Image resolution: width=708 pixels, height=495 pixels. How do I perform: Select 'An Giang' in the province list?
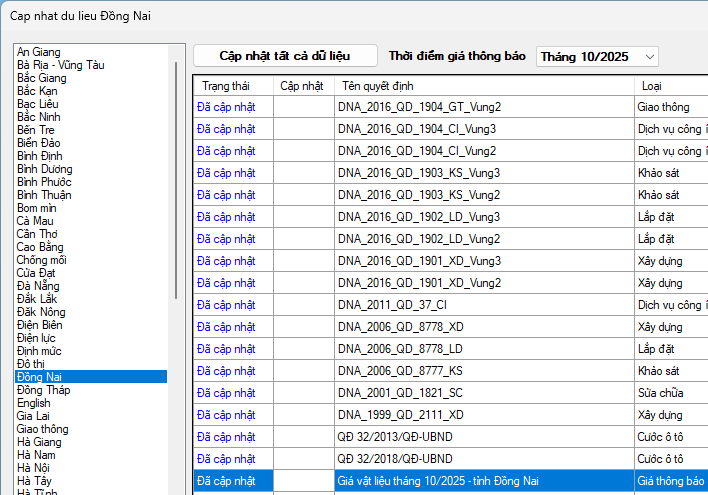(x=39, y=52)
